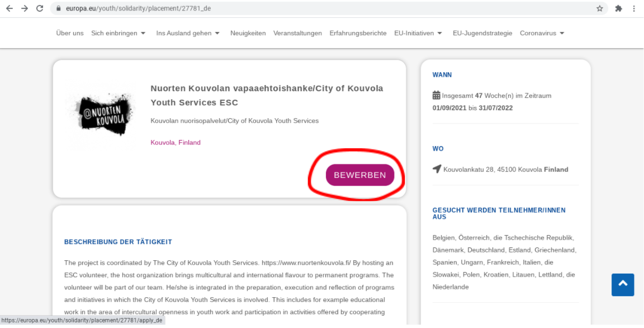644x328 pixels.
Task: Expand the Ins Ausland gehen dropdown
Action: 188,33
